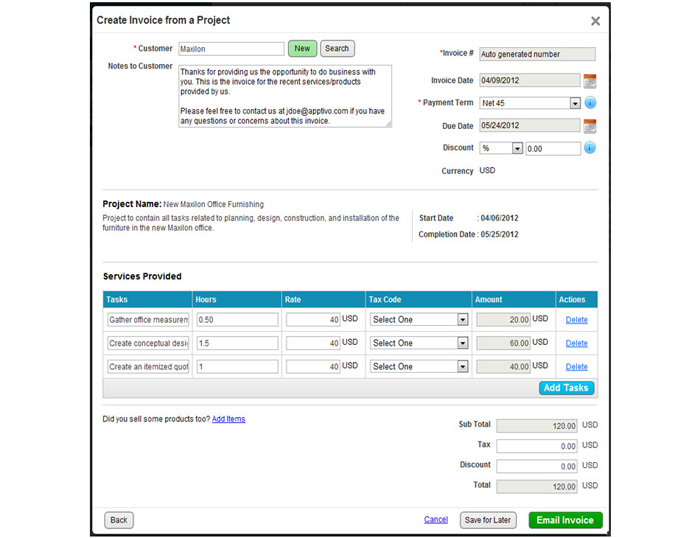Screen dimensions: 700x538
Task: Open the Invoice Date calendar picker
Action: coord(590,81)
